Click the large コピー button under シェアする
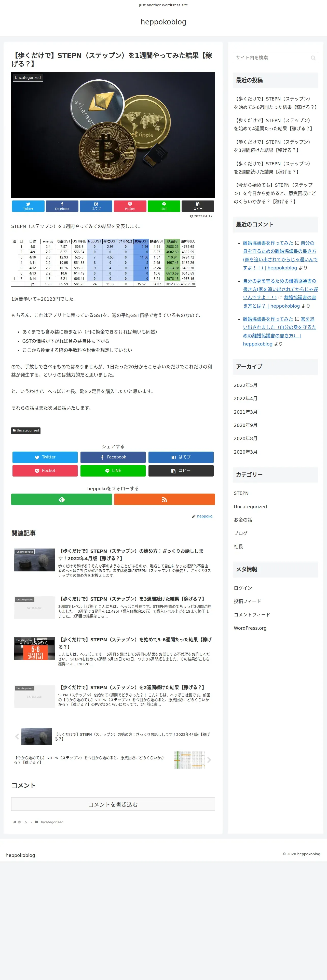 (x=181, y=471)
